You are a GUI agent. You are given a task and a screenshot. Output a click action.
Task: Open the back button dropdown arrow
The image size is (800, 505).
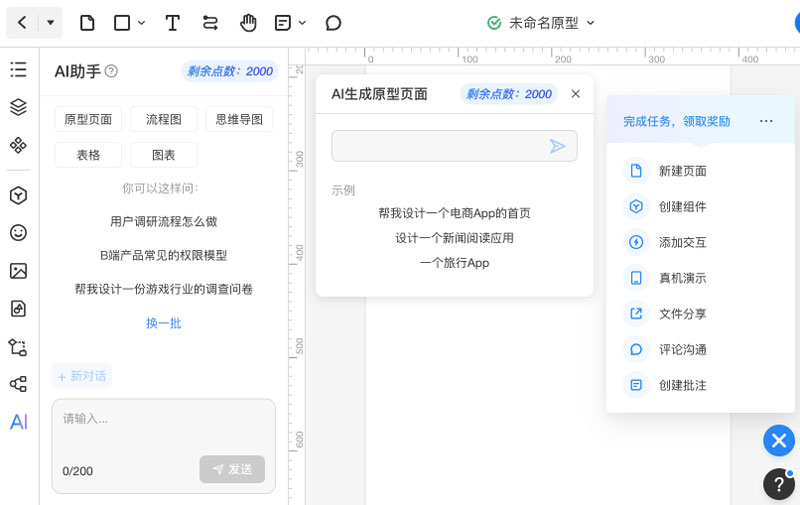(51, 22)
